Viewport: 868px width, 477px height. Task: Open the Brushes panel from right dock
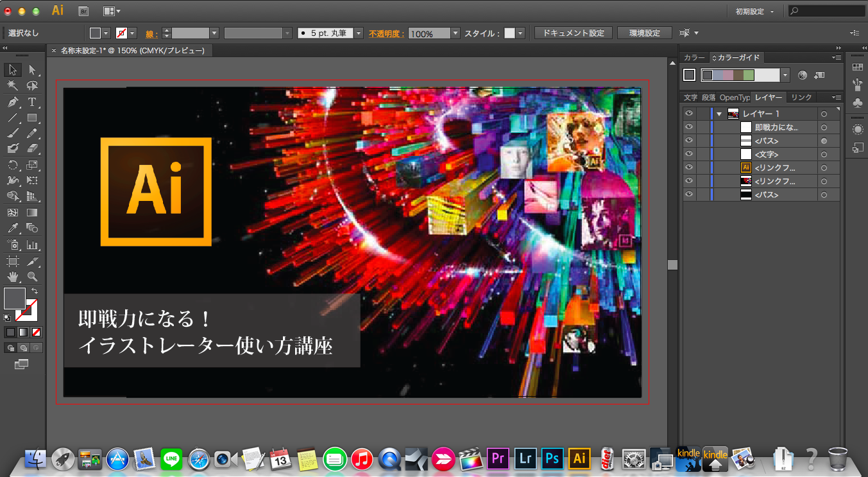[x=858, y=85]
